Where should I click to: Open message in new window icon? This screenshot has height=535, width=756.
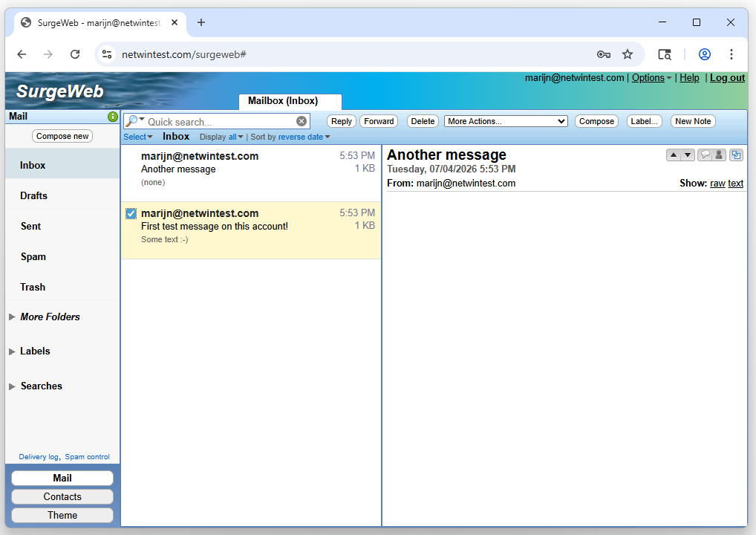point(736,155)
